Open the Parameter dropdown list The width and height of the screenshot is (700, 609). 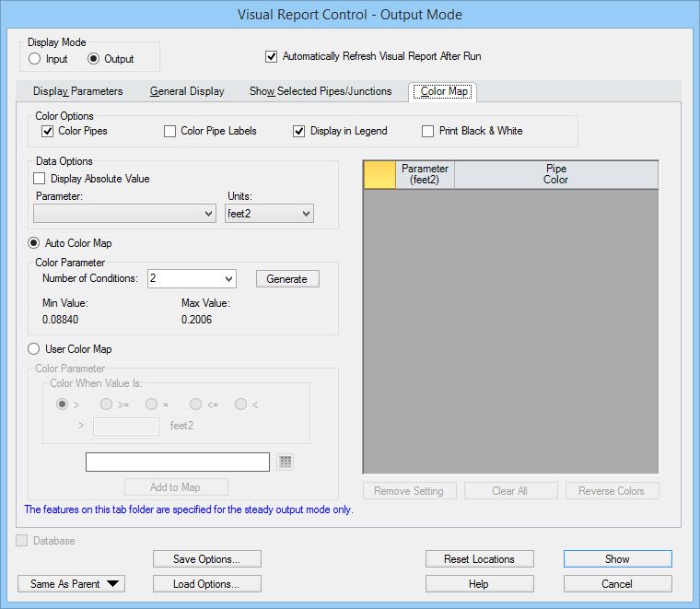[x=124, y=214]
